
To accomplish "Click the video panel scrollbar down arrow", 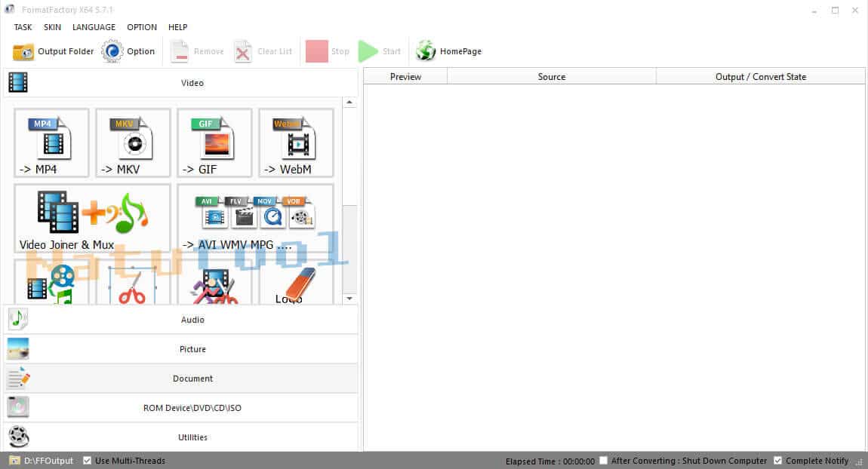I will pos(349,299).
